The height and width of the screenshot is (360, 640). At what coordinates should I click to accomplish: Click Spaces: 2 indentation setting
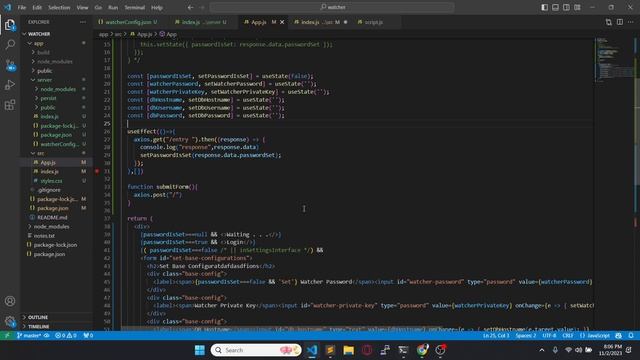click(526, 336)
